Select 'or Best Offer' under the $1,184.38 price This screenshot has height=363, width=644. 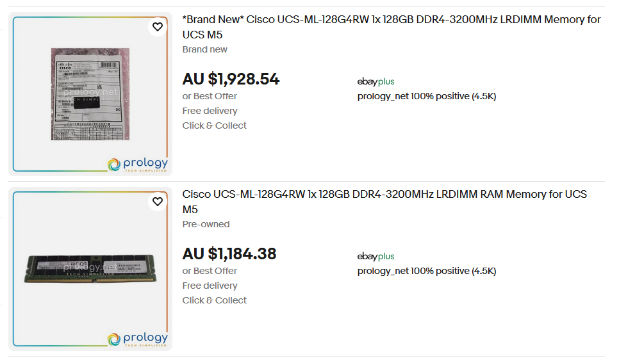point(210,271)
